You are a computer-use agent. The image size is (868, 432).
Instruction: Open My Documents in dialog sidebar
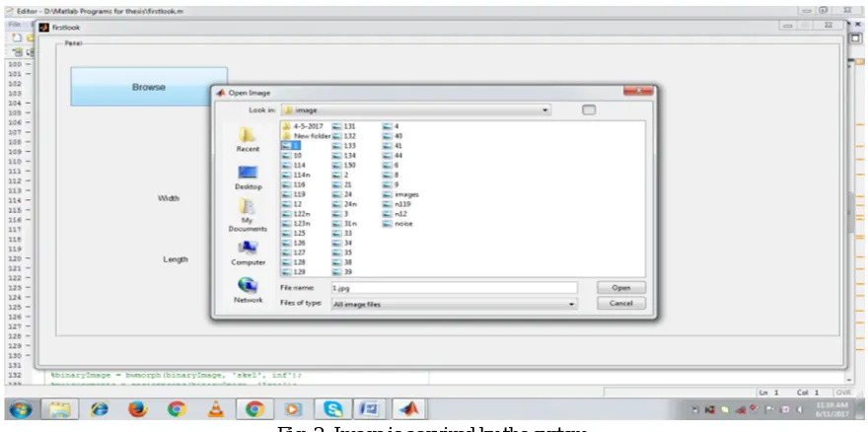coord(248,216)
